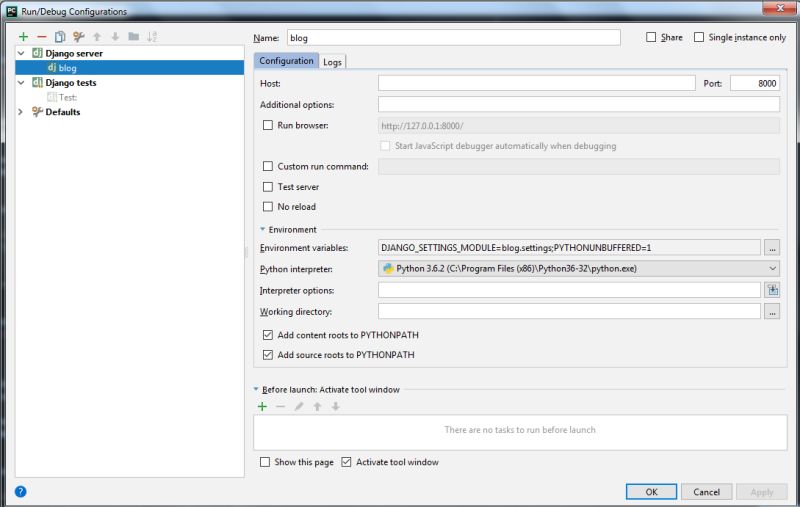Click the Additional options field
This screenshot has width=800, height=507.
(x=579, y=105)
